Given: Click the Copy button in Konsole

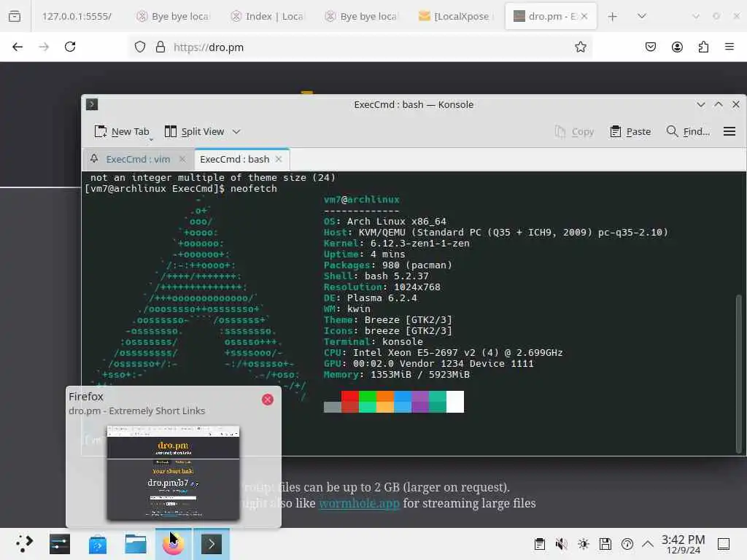Looking at the screenshot, I should tap(575, 131).
